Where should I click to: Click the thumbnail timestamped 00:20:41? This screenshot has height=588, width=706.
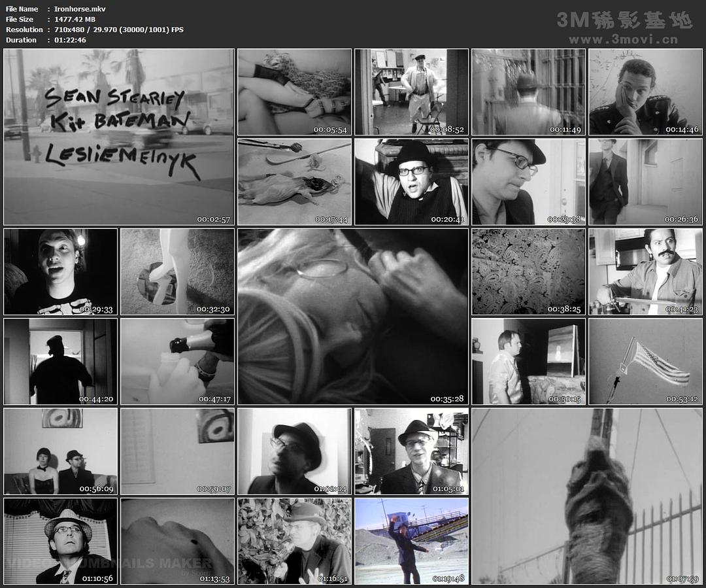tap(411, 181)
